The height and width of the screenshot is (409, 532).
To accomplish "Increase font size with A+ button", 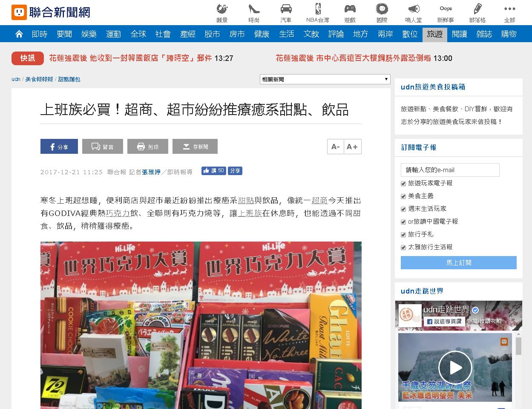I will coord(353,147).
